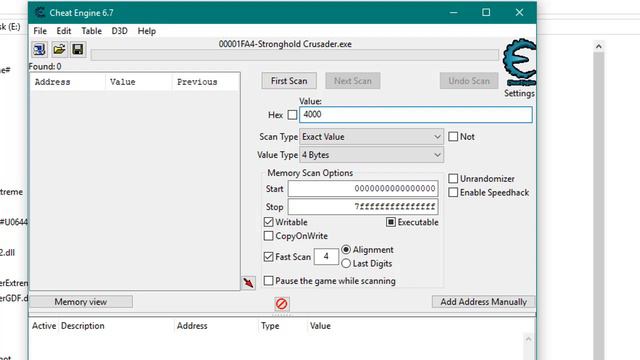The width and height of the screenshot is (640, 360).
Task: Check the CopyOnWrite option
Action: pyautogui.click(x=269, y=236)
